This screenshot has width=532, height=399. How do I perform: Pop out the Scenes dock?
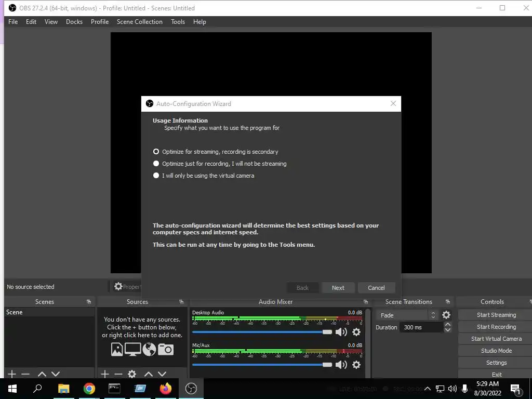[89, 302]
